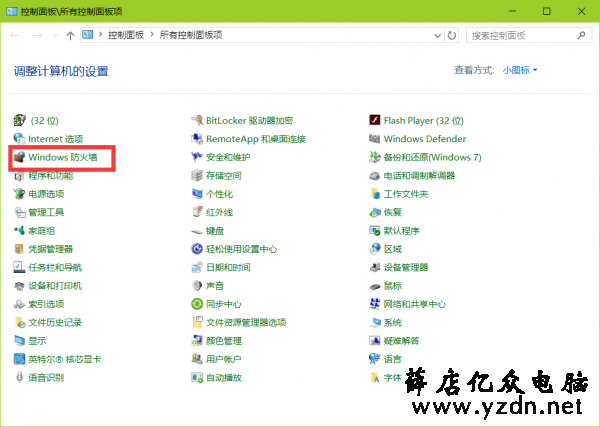The height and width of the screenshot is (427, 600).
Task: Open the 英特尔® 核芯显卡 icon
Action: click(19, 359)
